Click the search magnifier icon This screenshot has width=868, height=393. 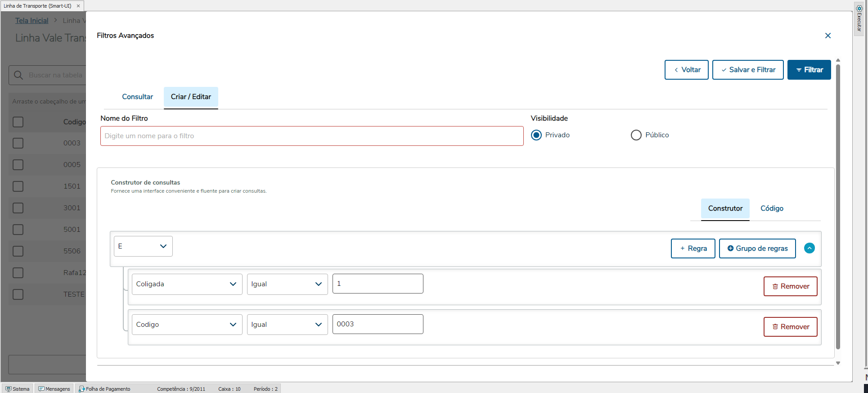[18, 75]
